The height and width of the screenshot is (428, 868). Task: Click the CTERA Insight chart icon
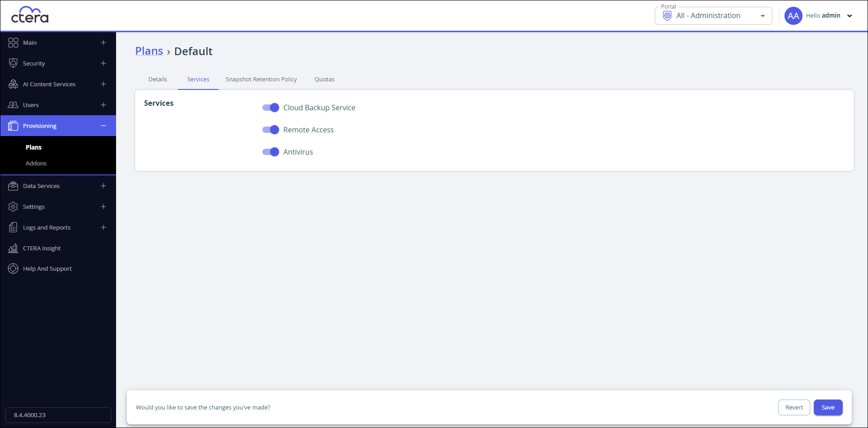coord(13,248)
